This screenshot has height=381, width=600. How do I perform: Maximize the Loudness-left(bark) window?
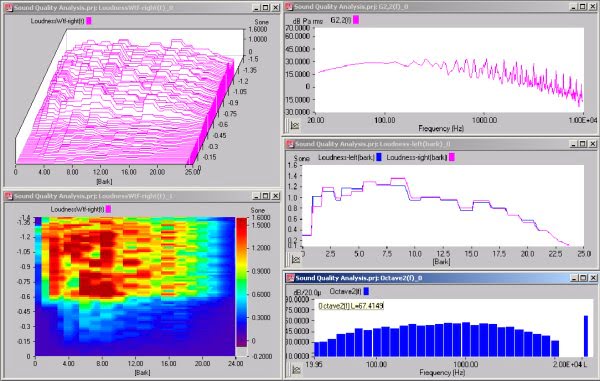coord(582,144)
